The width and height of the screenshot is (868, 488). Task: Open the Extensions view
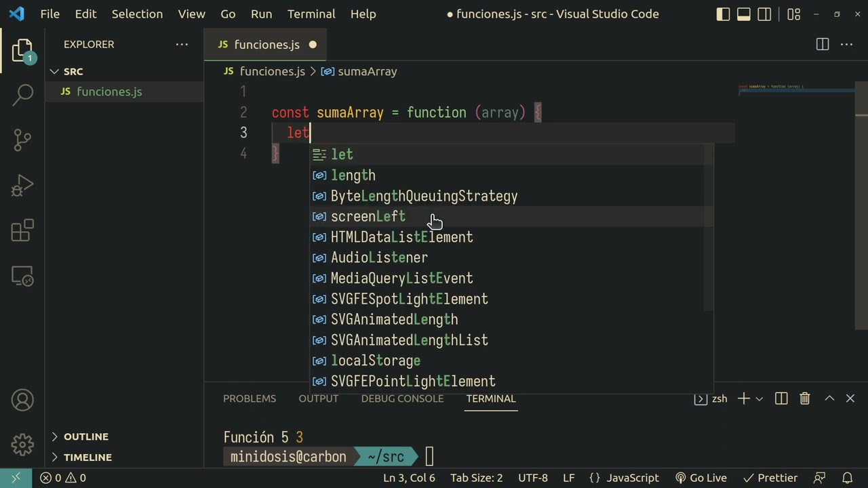click(x=22, y=230)
